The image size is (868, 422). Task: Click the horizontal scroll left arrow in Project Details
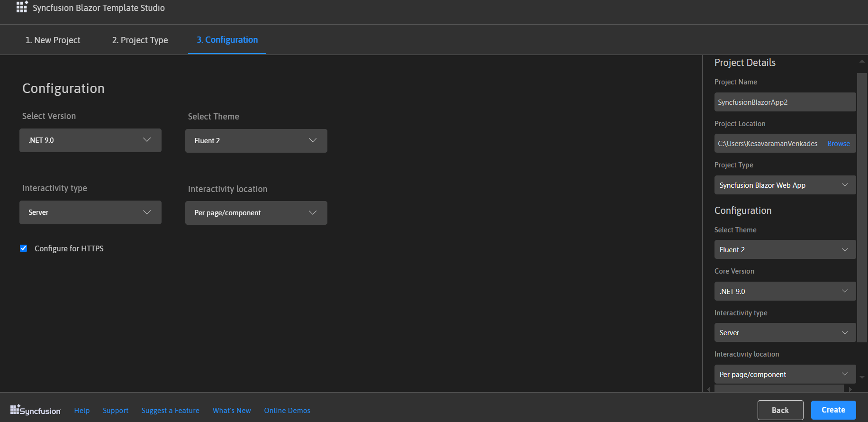[709, 389]
